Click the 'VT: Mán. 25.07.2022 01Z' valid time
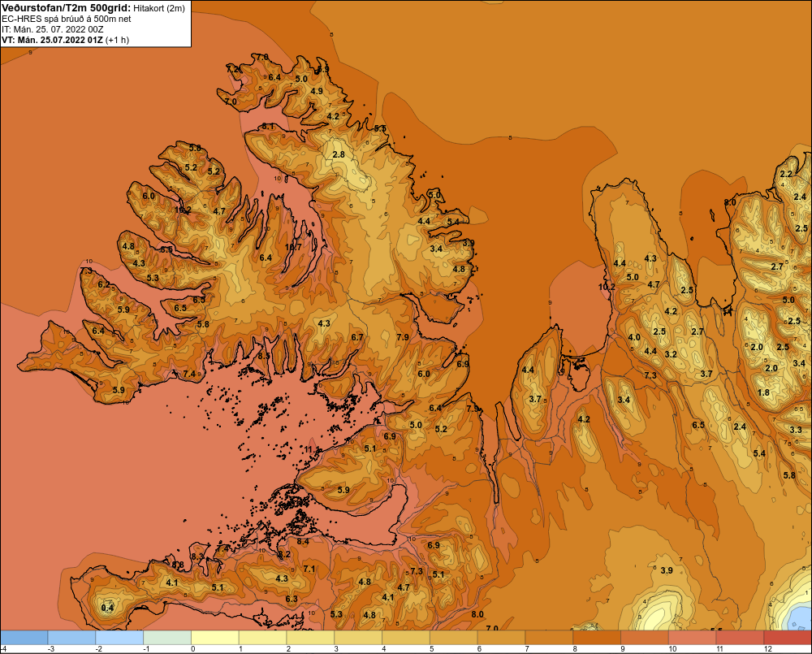This screenshot has width=812, height=654. [52, 40]
